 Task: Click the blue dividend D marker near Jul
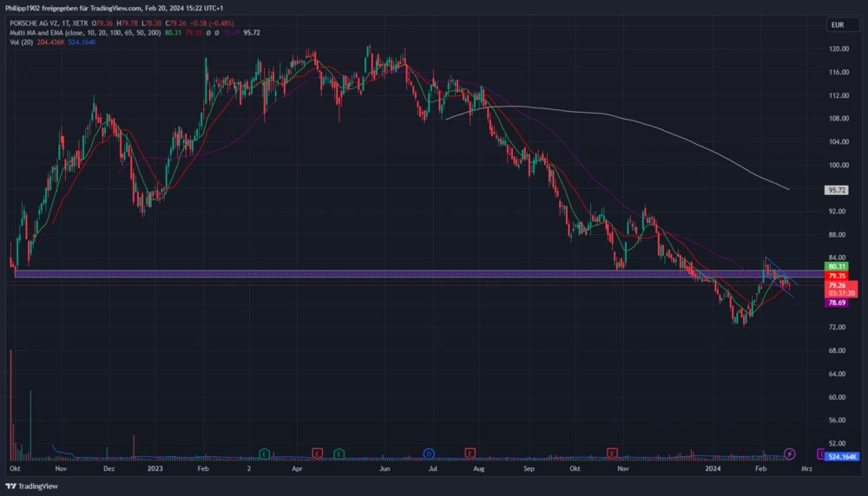click(429, 454)
